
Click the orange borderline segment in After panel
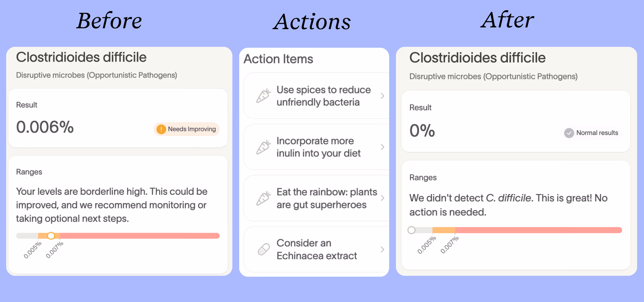pos(444,230)
